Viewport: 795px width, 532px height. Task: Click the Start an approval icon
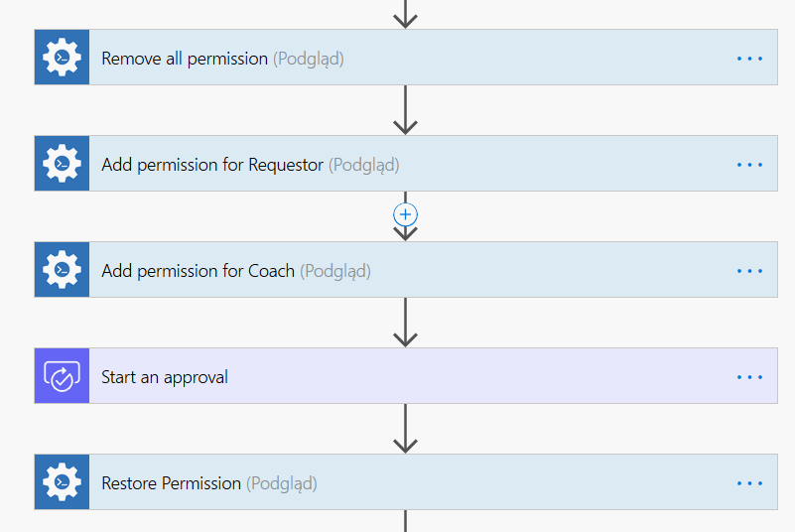(62, 376)
